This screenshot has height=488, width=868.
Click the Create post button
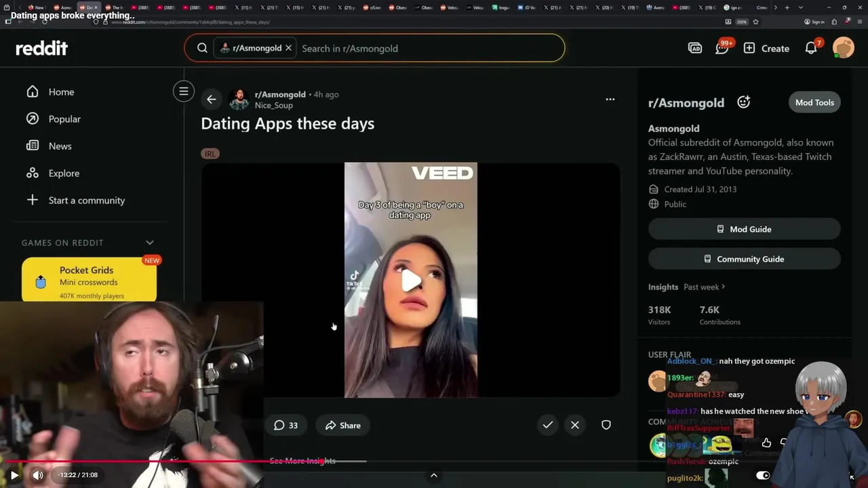click(x=766, y=48)
